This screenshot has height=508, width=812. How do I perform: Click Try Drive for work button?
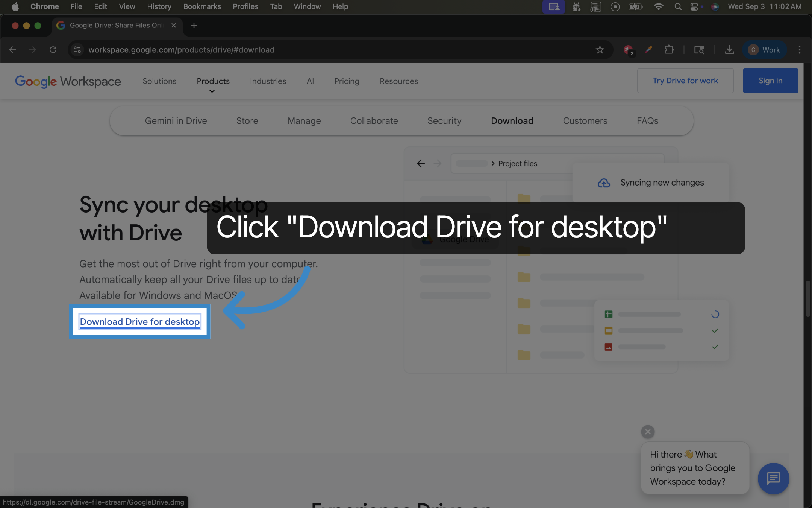point(685,81)
